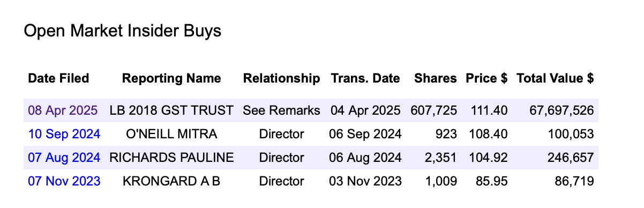Click the 607,725 shares cell
Viewport: 644px width, 208px height.
[x=433, y=110]
